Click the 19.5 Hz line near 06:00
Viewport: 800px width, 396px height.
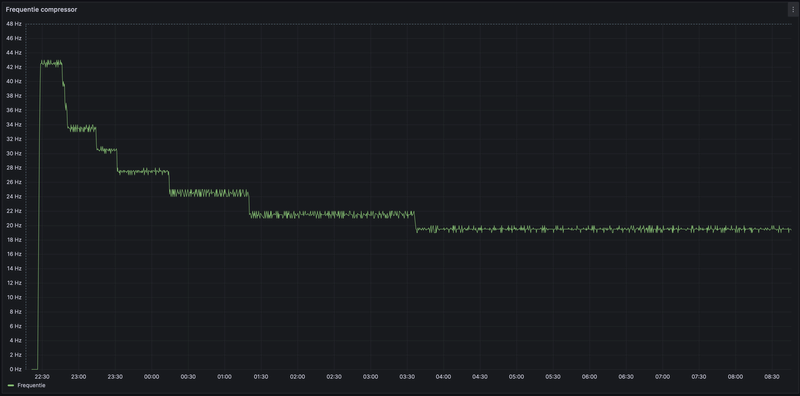pyautogui.click(x=589, y=229)
